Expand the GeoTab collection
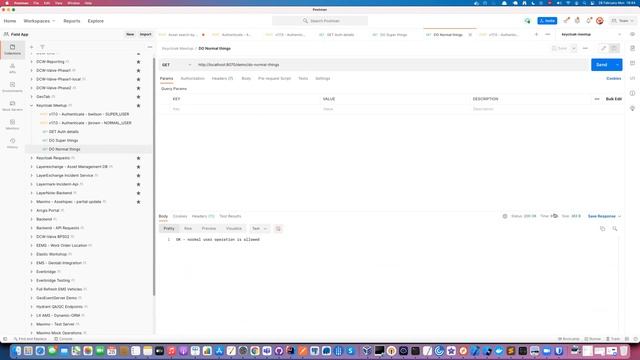640x360 pixels. pos(31,97)
